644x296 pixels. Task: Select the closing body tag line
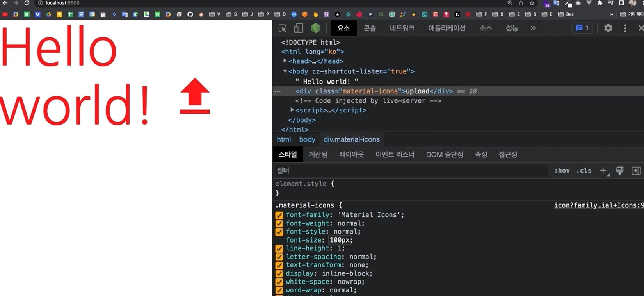[302, 120]
